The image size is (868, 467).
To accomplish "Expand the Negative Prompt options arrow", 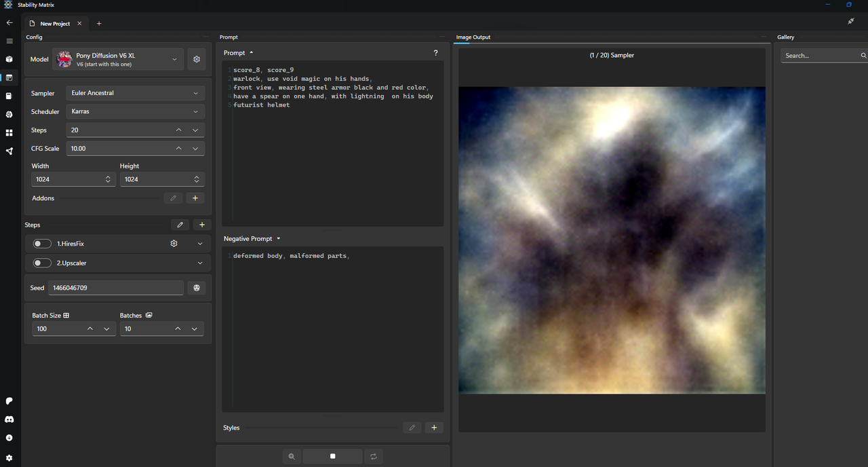I will (x=279, y=239).
